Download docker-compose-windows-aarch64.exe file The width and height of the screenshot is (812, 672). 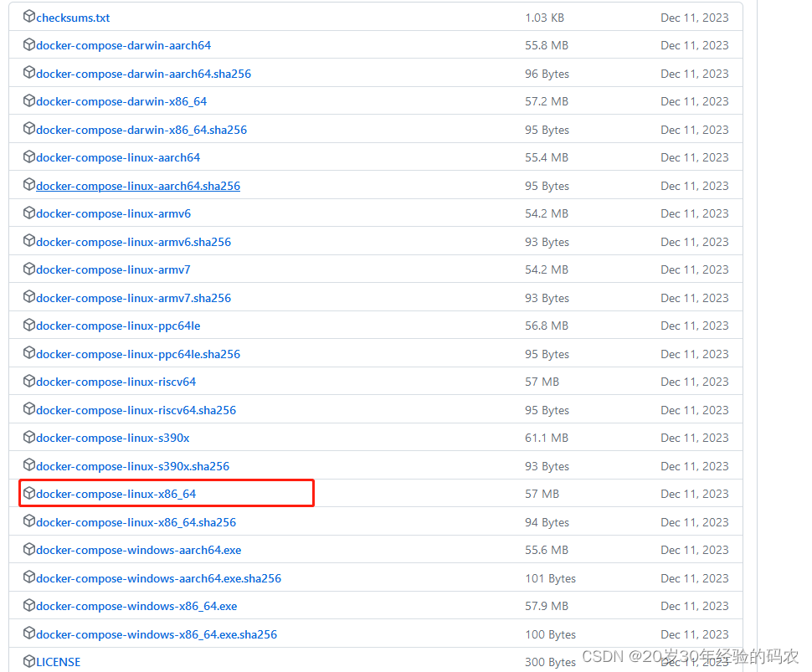139,551
